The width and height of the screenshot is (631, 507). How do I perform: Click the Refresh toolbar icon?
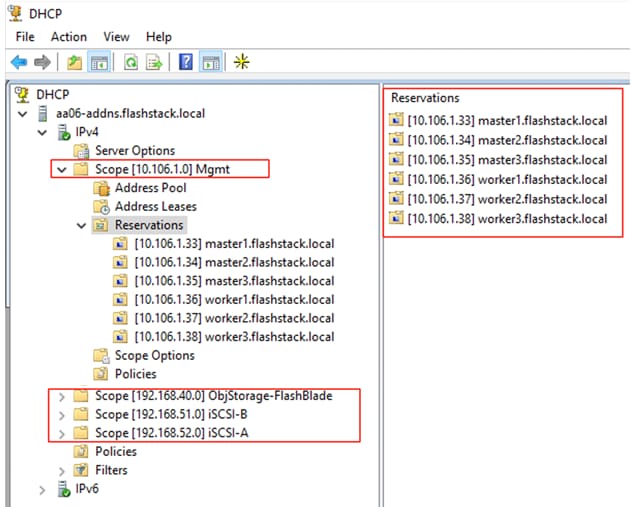pyautogui.click(x=131, y=62)
